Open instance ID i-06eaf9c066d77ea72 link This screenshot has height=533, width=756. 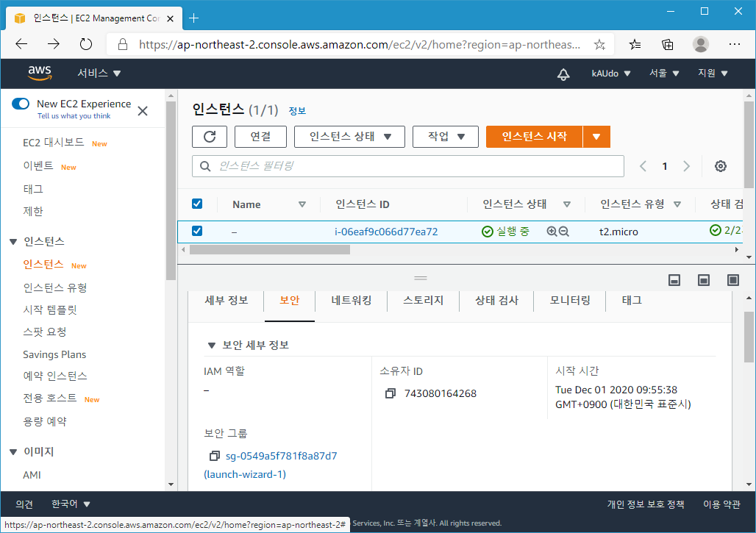(386, 232)
